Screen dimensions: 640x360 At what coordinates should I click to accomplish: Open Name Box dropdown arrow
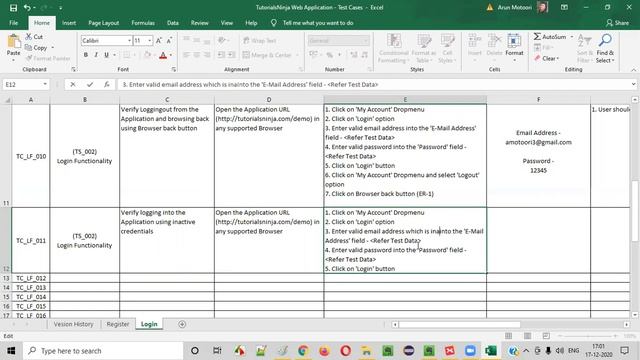[45, 84]
